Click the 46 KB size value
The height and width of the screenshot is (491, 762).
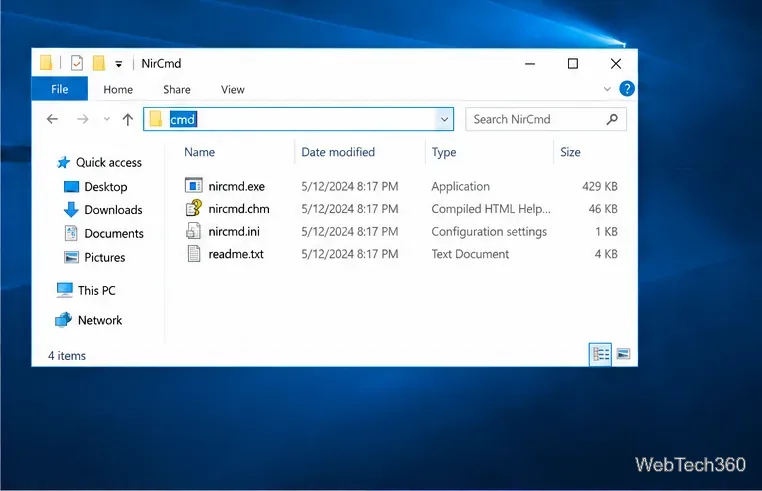[x=603, y=209]
